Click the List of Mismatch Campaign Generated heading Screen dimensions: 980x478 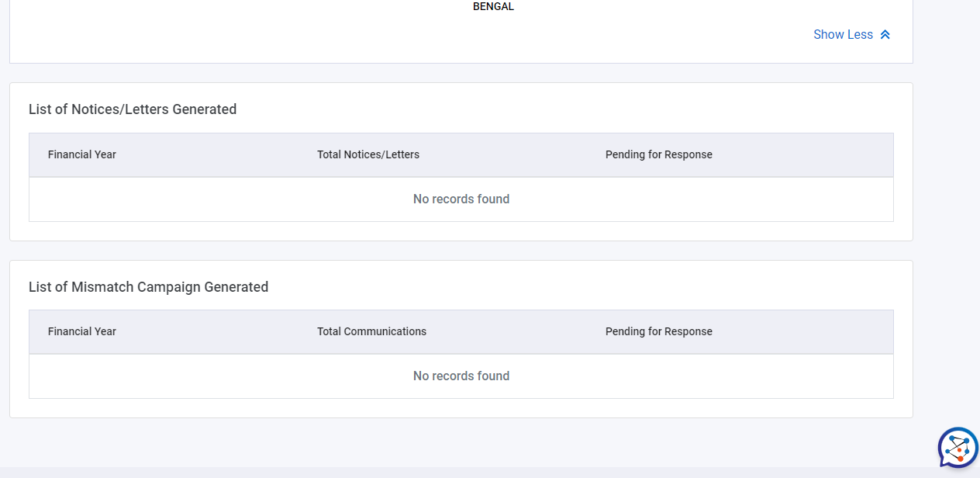[x=149, y=287]
